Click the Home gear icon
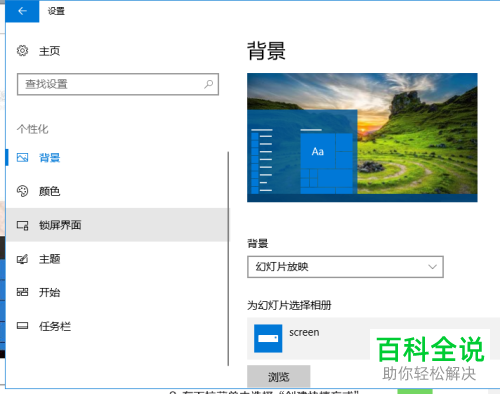The width and height of the screenshot is (500, 394). (22, 51)
